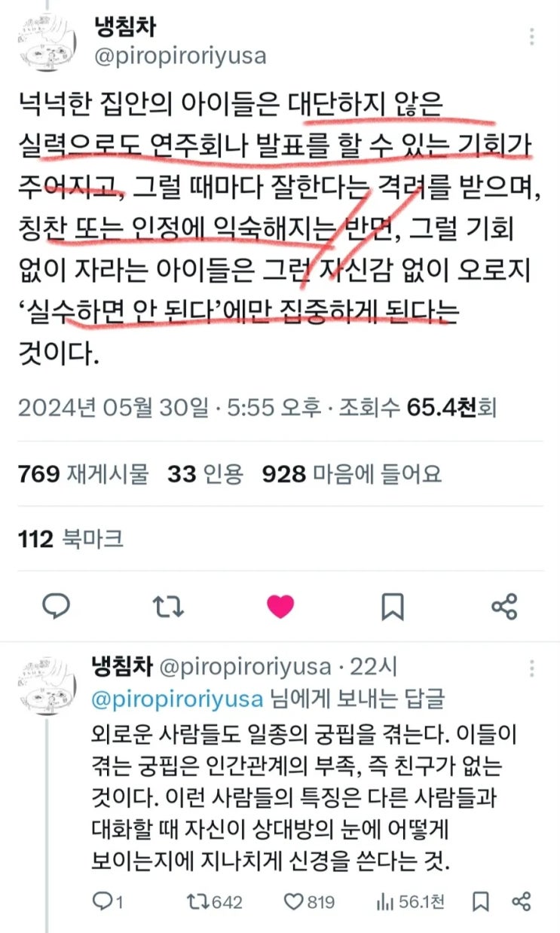Image resolution: width=560 pixels, height=933 pixels.
Task: Open the 769 재게시물 reposts list
Action: point(83,474)
